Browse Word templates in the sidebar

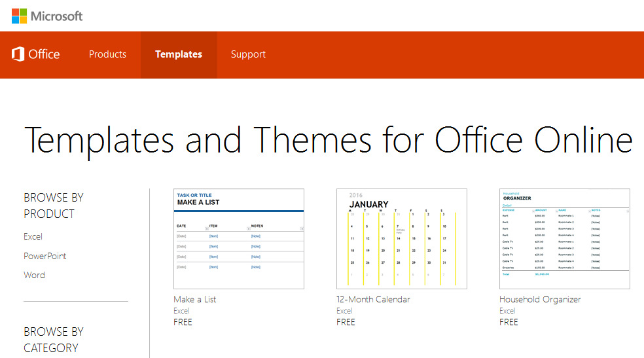[34, 275]
